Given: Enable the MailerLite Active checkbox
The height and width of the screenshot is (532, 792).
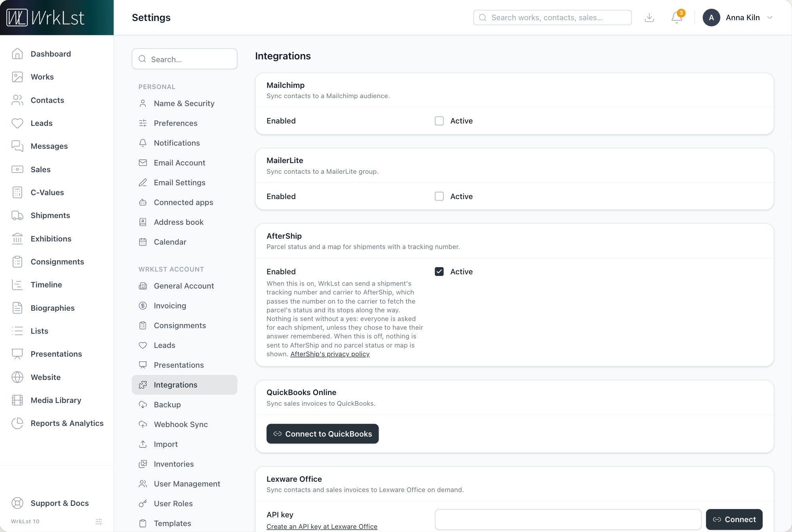Looking at the screenshot, I should [x=439, y=196].
